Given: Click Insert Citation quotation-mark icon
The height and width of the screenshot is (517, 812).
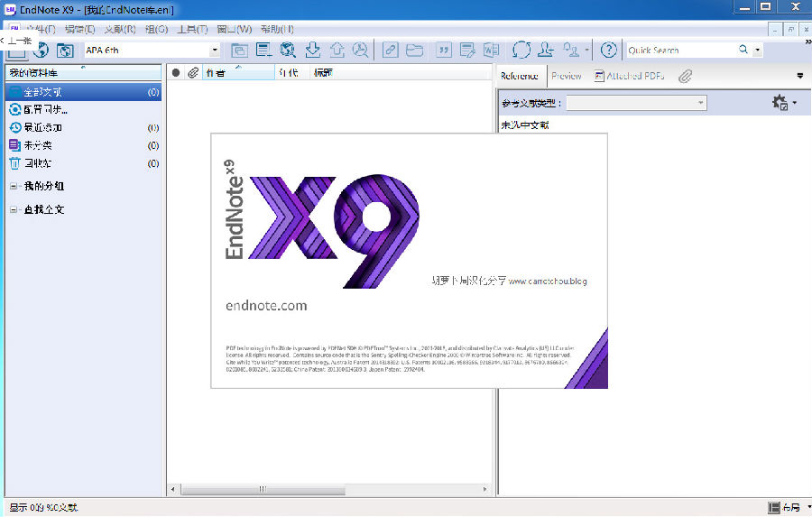Looking at the screenshot, I should coord(443,51).
